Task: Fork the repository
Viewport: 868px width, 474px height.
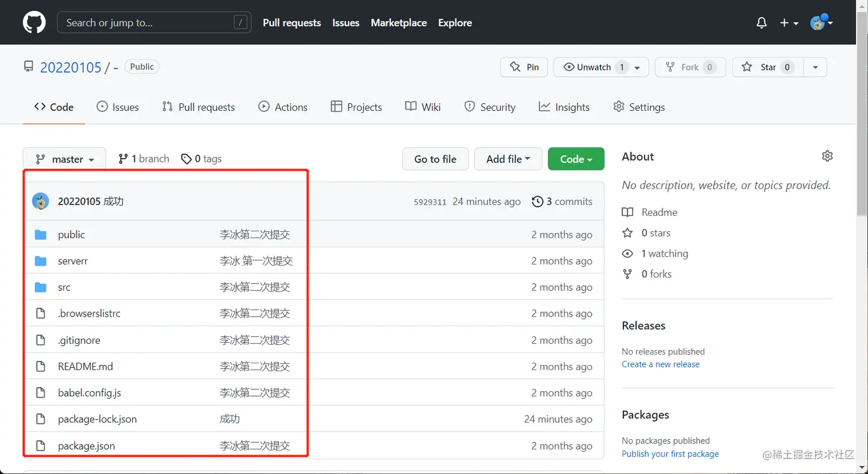Action: tap(690, 67)
